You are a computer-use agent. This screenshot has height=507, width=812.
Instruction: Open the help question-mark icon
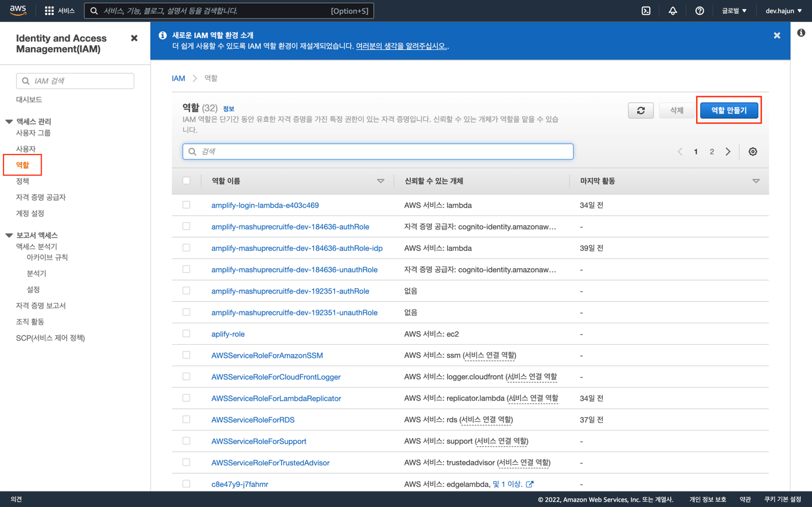click(700, 11)
